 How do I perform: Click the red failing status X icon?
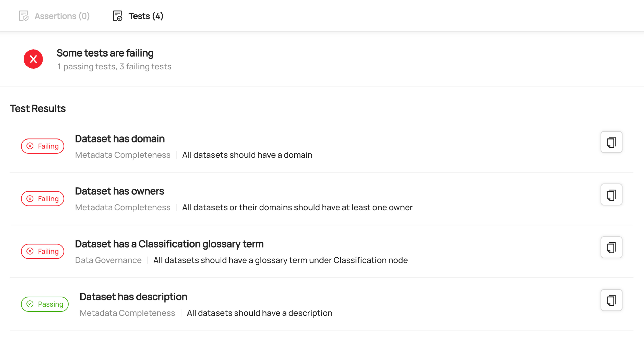(33, 59)
